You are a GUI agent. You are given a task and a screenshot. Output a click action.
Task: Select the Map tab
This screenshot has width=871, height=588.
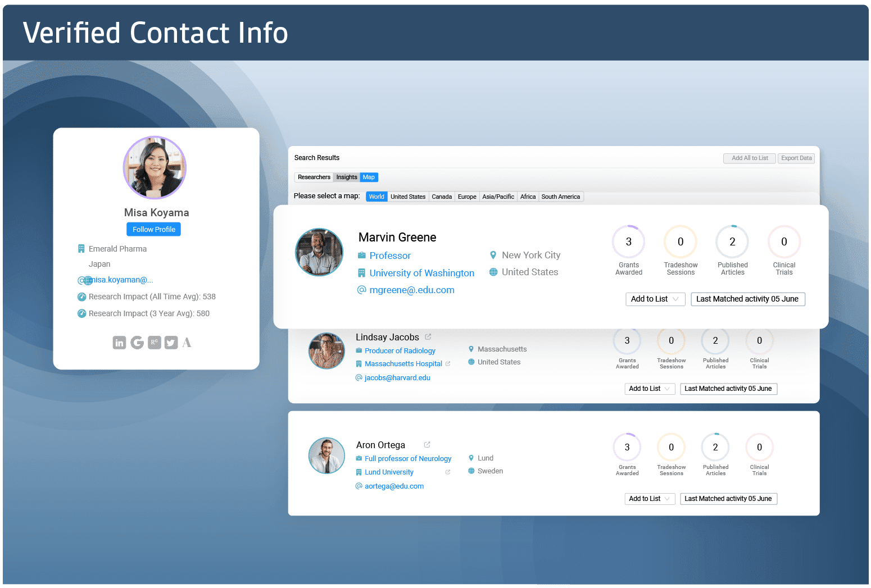[x=369, y=177]
